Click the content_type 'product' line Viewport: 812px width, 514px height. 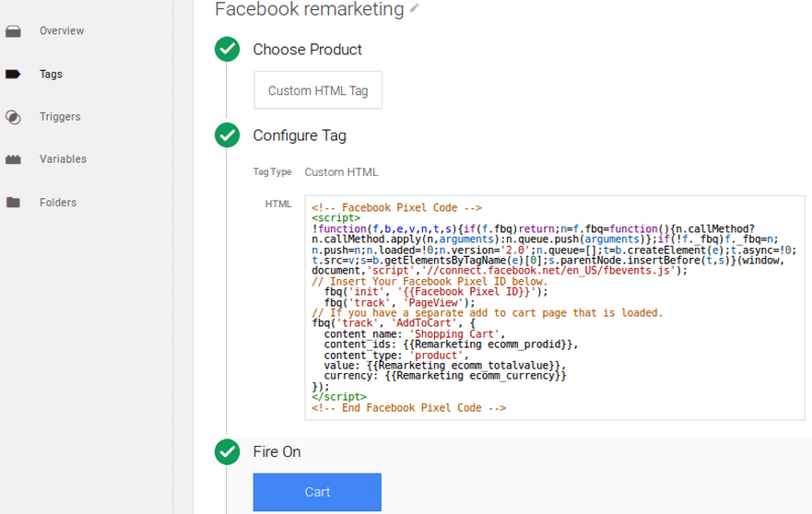(396, 355)
